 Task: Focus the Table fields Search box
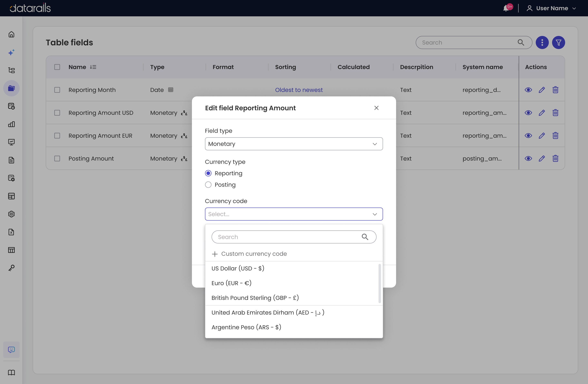coord(474,42)
